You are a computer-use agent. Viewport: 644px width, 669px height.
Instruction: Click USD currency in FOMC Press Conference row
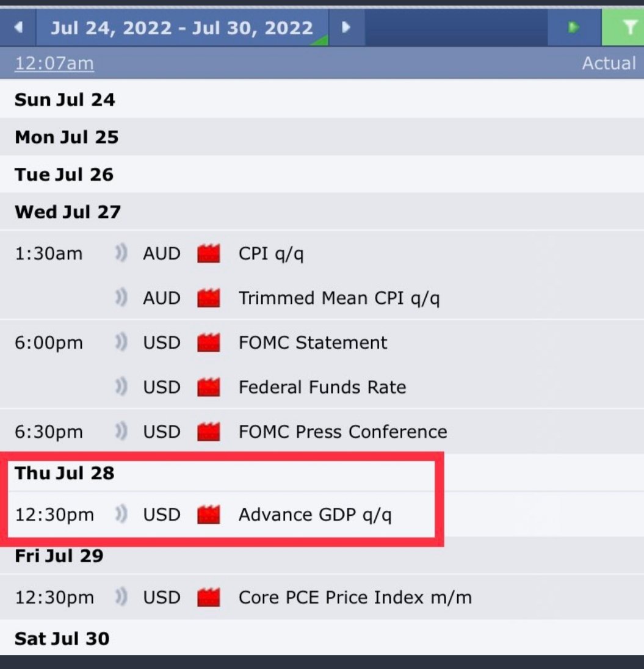(162, 432)
